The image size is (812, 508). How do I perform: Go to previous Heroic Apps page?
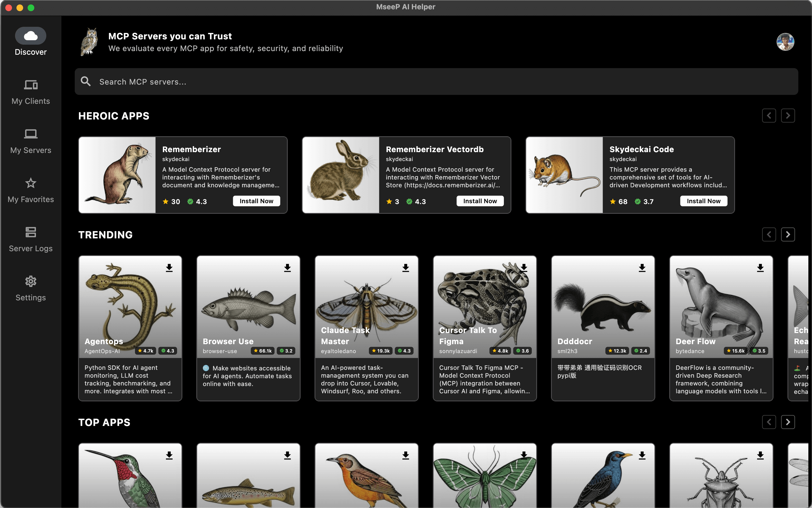[x=769, y=116]
